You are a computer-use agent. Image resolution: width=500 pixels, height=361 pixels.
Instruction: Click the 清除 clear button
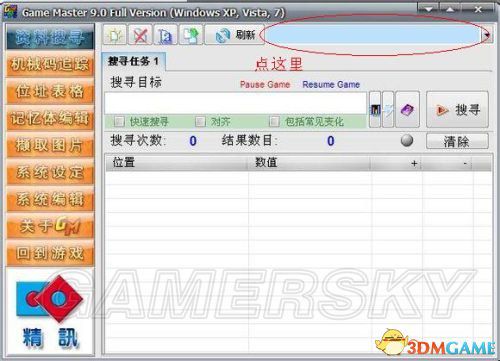(457, 141)
